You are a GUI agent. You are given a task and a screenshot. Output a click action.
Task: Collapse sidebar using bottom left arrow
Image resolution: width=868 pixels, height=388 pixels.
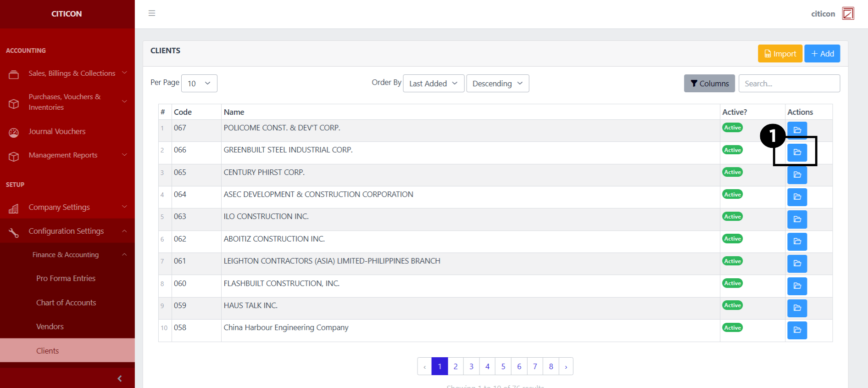point(120,378)
